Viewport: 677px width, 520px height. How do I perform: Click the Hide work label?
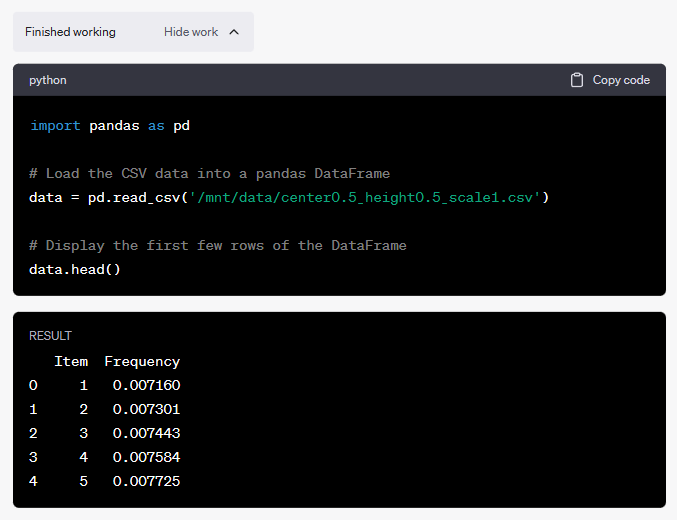click(x=190, y=32)
